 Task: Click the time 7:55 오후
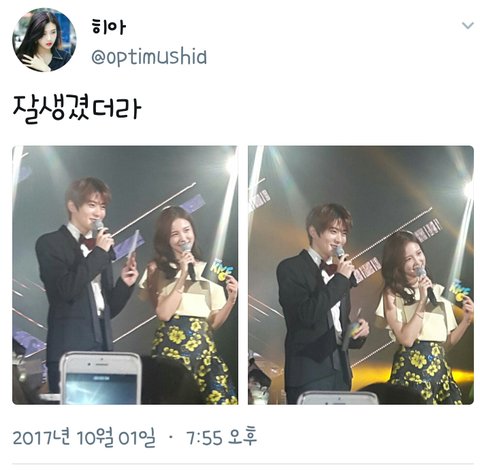[x=222, y=437]
